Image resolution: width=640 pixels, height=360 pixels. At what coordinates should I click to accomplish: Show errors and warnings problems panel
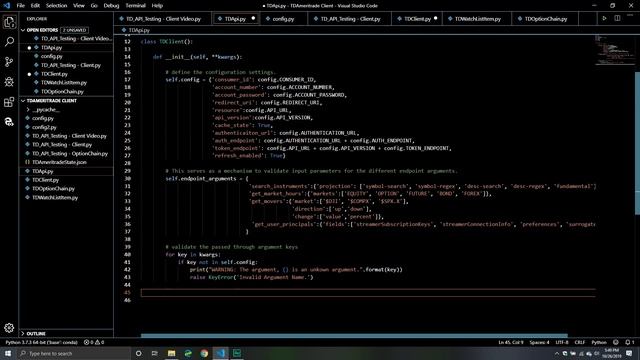point(94,342)
